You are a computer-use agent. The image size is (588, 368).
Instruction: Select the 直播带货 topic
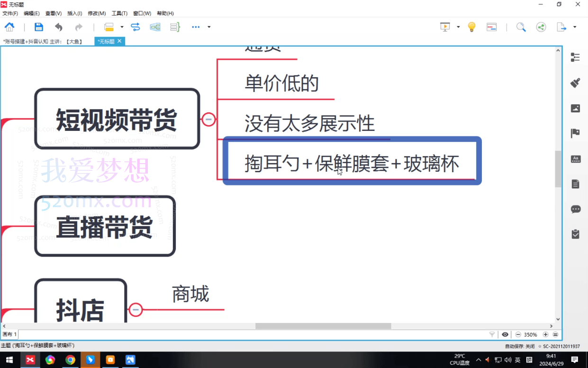(x=105, y=226)
